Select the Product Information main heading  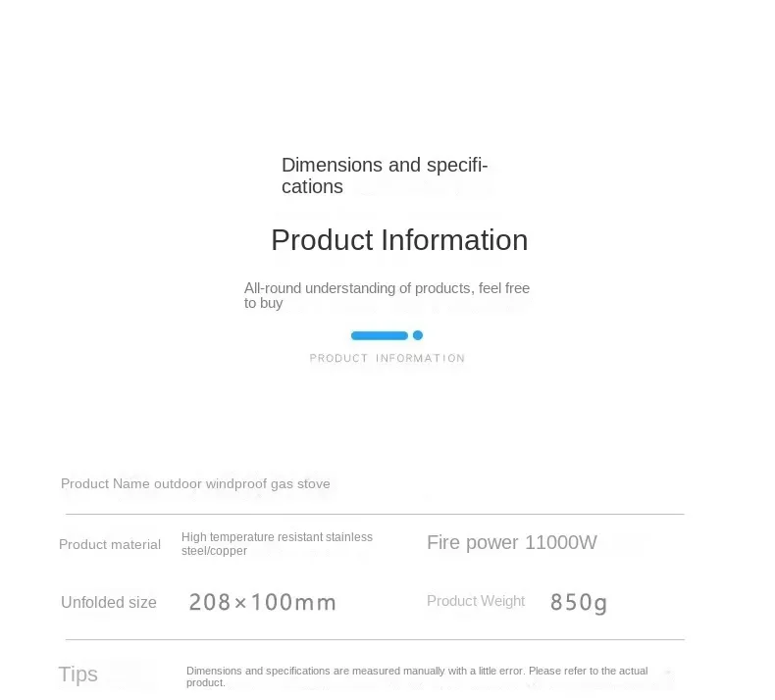tap(399, 240)
